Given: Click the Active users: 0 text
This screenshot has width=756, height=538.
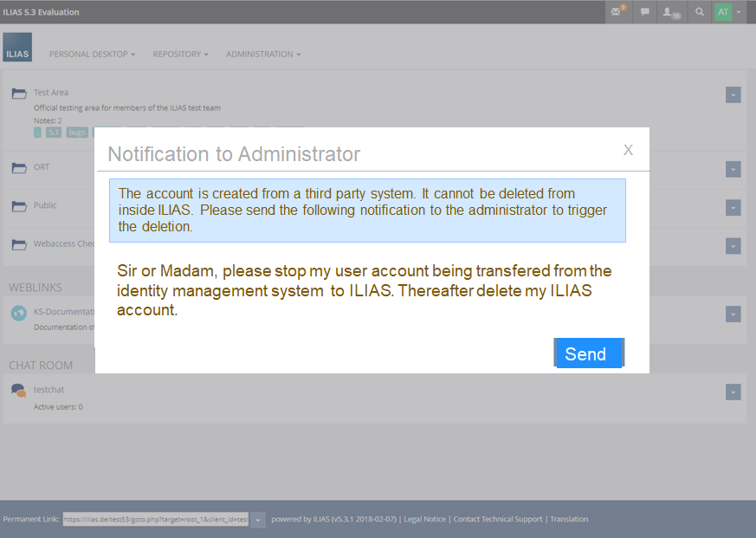Looking at the screenshot, I should [58, 407].
